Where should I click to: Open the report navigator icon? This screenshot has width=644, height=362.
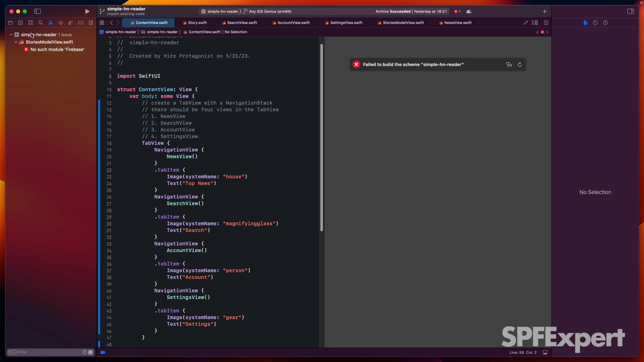pos(91,23)
